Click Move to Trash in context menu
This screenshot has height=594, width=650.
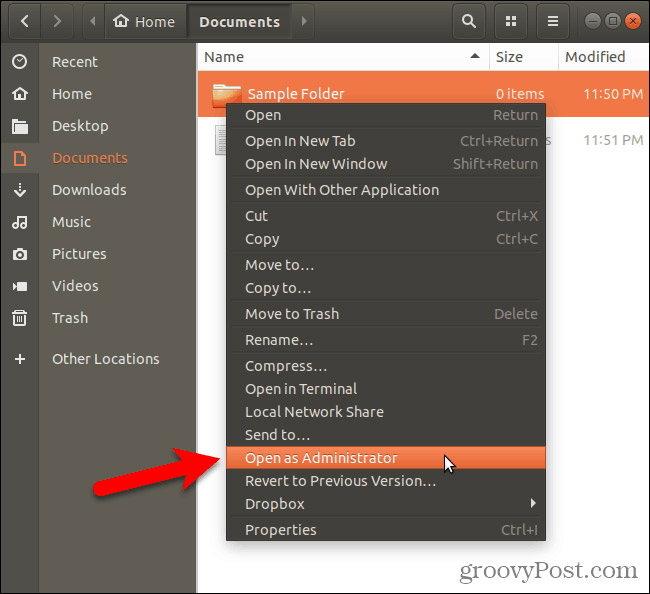click(292, 314)
